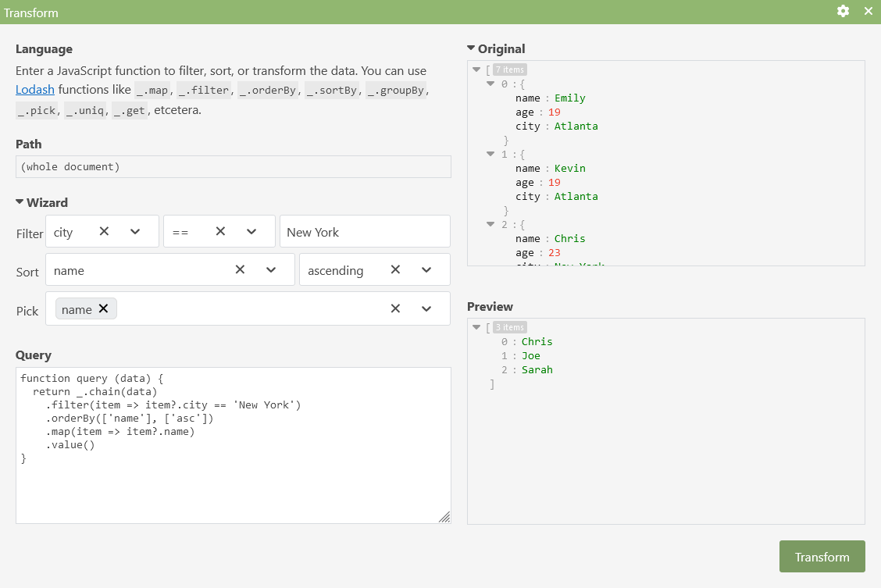
Task: Collapse the Preview root array
Action: coord(476,327)
